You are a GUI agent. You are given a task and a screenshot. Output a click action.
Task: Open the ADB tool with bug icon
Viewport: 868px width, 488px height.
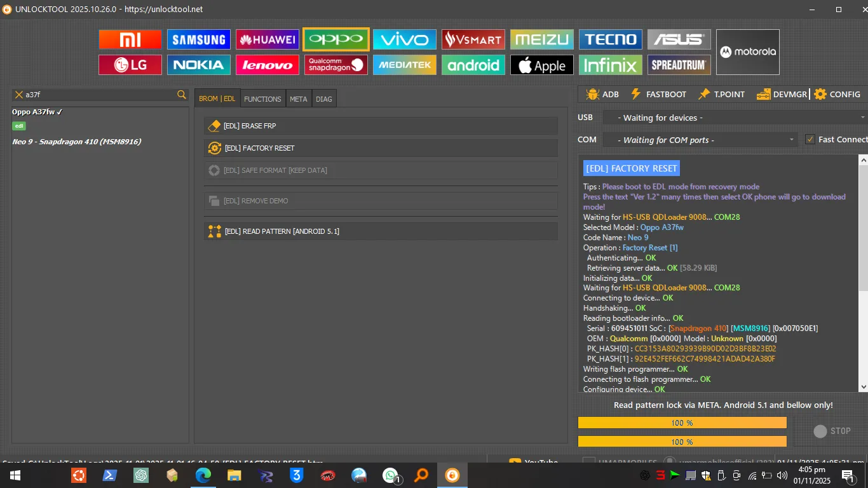tap(602, 94)
